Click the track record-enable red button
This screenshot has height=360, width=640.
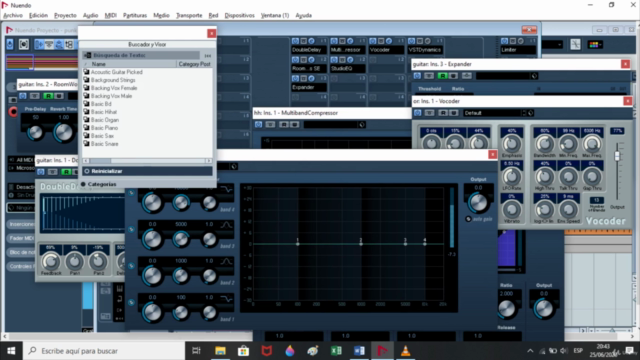click(x=13, y=111)
